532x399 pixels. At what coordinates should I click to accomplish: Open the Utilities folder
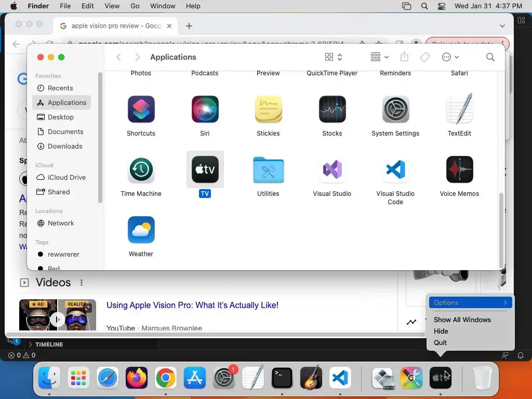click(x=269, y=170)
